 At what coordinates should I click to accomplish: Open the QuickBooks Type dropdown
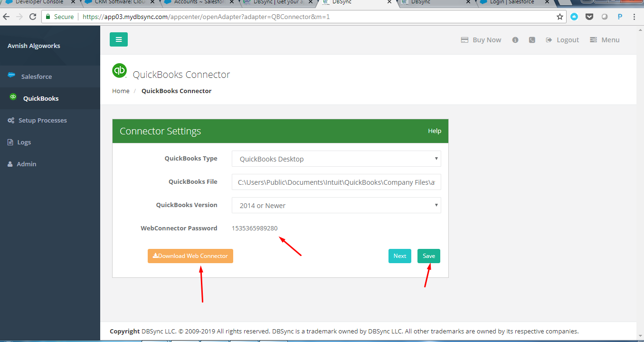[x=336, y=159]
